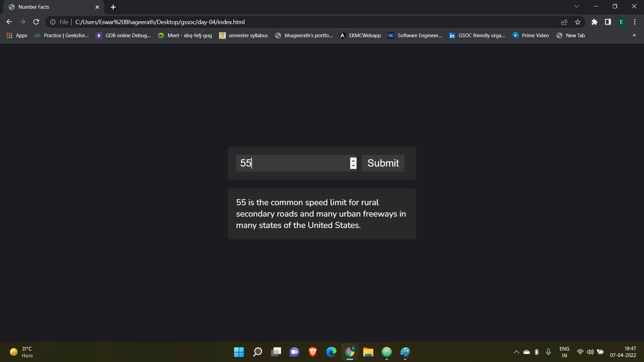Screen dimensions: 644x362
Task: Click the page reload icon
Action: pyautogui.click(x=36, y=22)
